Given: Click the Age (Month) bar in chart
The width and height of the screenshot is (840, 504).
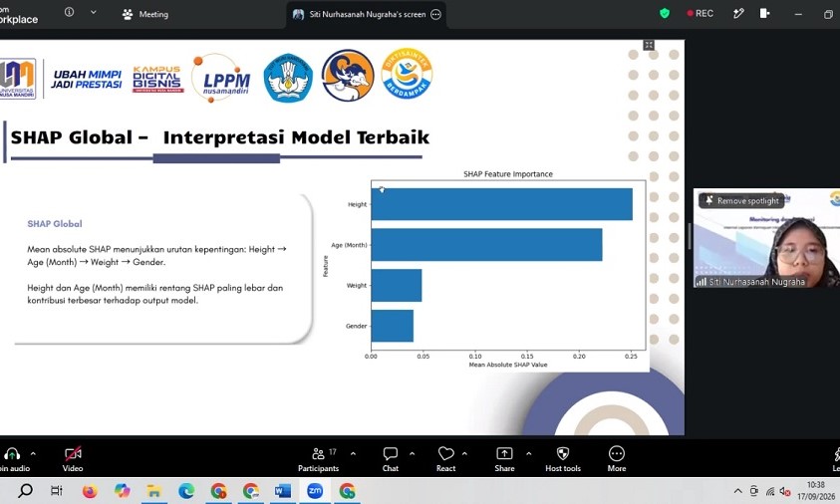Looking at the screenshot, I should 486,245.
